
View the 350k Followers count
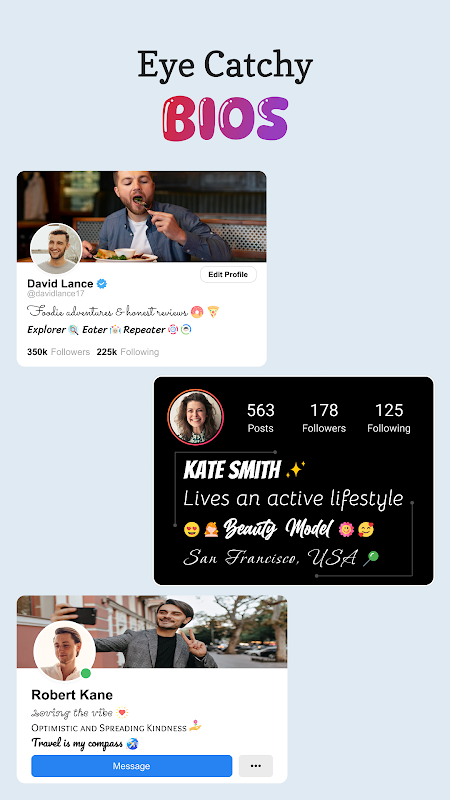[x=58, y=352]
